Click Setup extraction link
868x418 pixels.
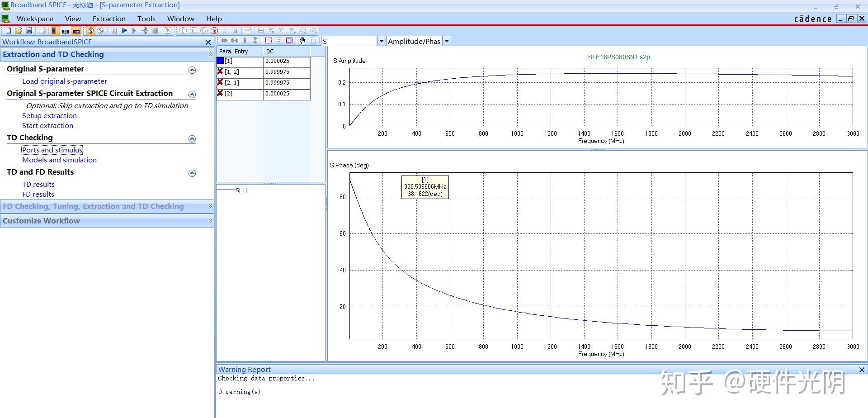pos(49,116)
